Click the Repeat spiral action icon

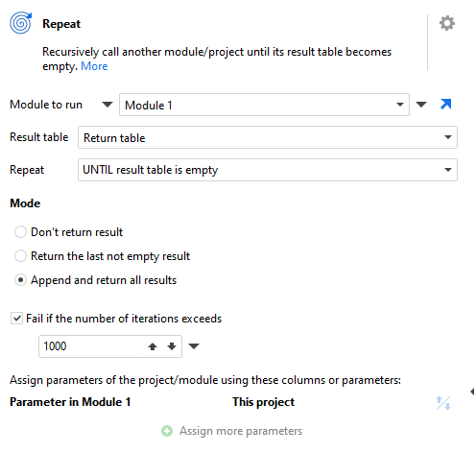pos(21,23)
